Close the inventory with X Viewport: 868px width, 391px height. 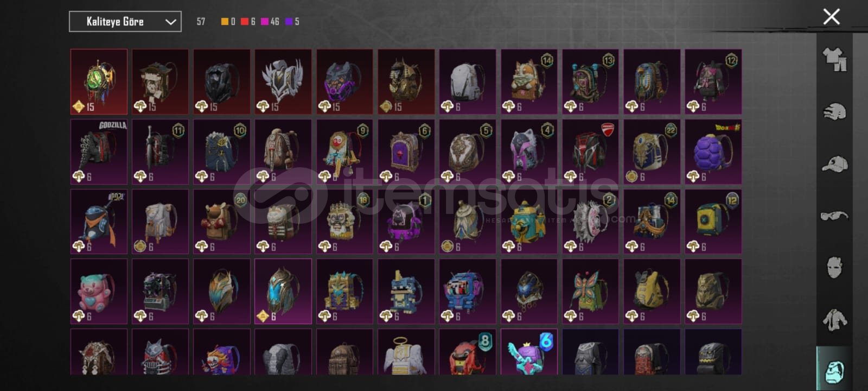[831, 17]
